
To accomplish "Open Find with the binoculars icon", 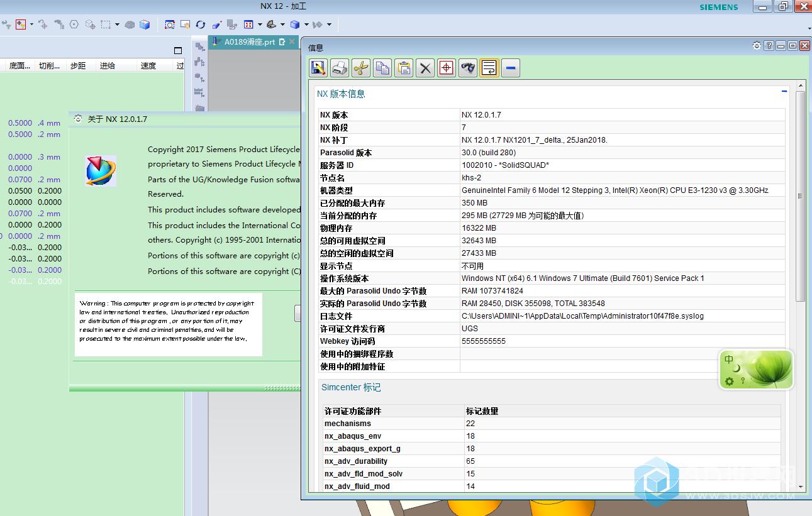I will [x=468, y=68].
